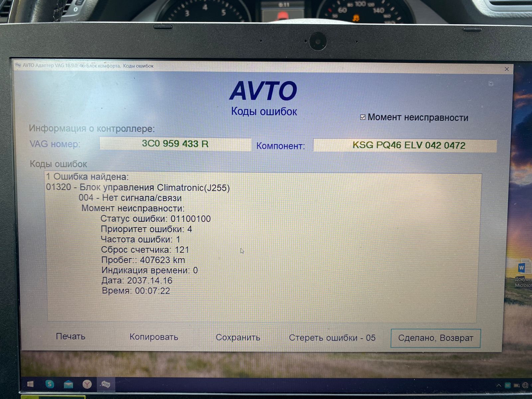The image size is (532, 399).
Task: Click the teal tray icon beside the chevron
Action: (508, 385)
